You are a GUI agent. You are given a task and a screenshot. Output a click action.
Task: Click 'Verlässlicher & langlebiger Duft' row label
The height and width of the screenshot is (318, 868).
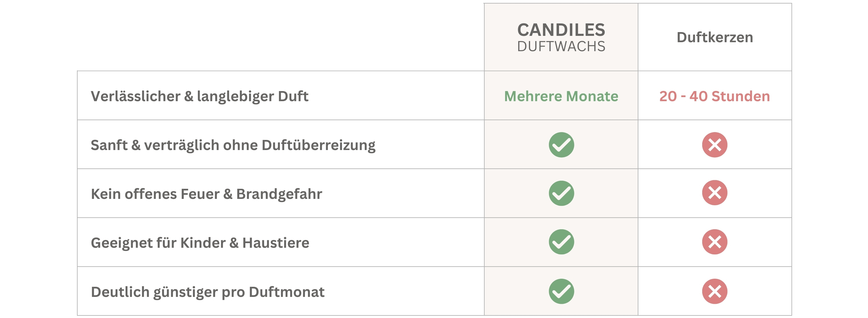(x=199, y=96)
